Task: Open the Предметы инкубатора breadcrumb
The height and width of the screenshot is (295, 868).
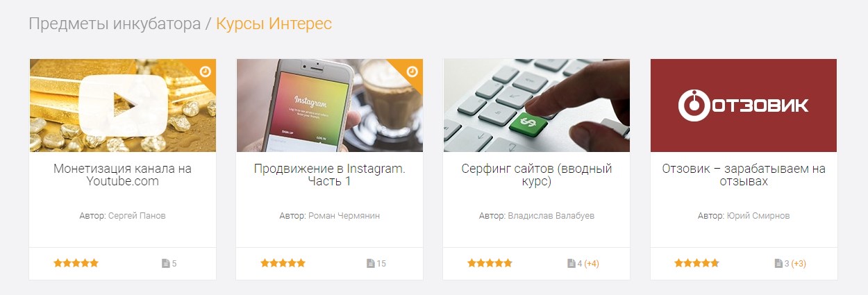Action: point(114,24)
